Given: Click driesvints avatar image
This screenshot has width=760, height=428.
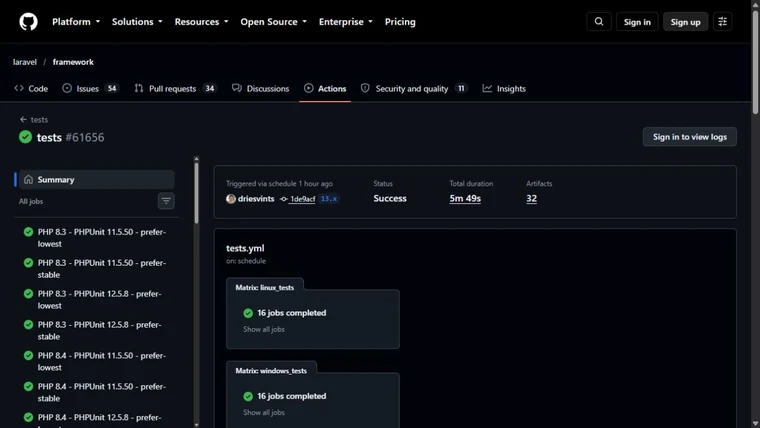Looking at the screenshot, I should click(x=231, y=199).
